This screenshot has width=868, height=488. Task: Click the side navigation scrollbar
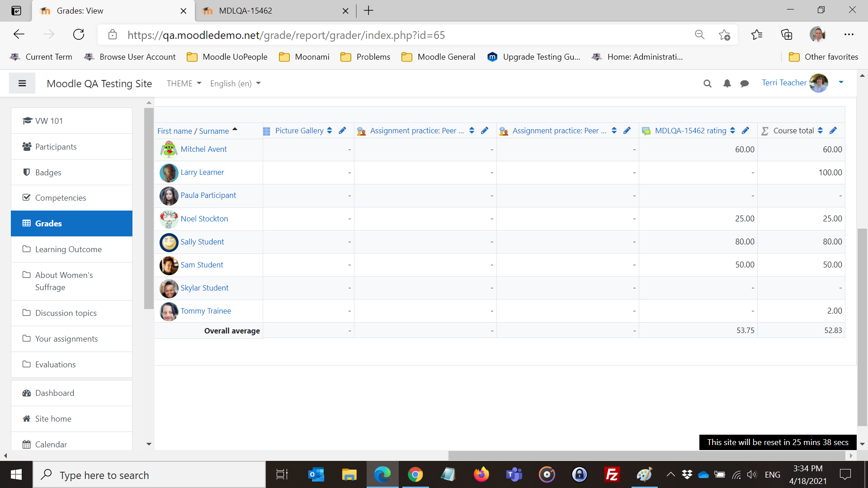(149, 208)
